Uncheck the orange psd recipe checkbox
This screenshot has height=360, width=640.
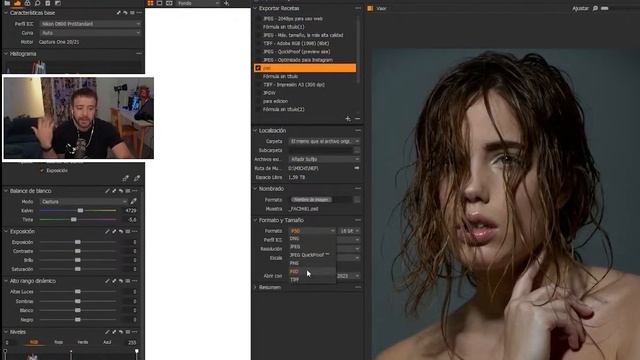tap(258, 68)
